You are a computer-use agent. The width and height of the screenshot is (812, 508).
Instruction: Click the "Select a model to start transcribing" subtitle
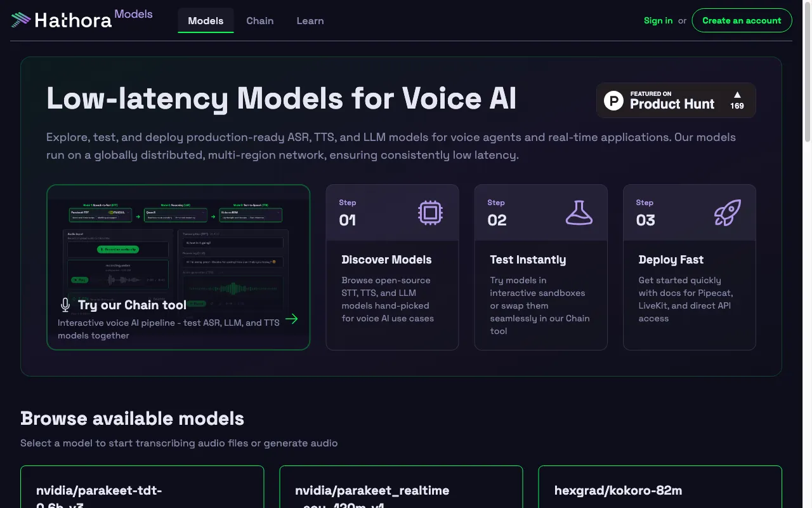(179, 443)
